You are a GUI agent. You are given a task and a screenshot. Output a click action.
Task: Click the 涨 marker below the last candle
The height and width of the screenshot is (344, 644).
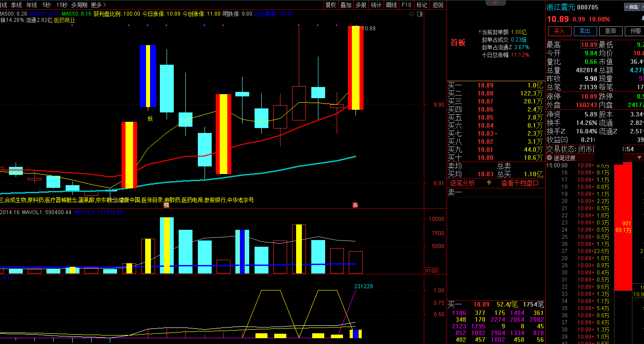(355, 205)
